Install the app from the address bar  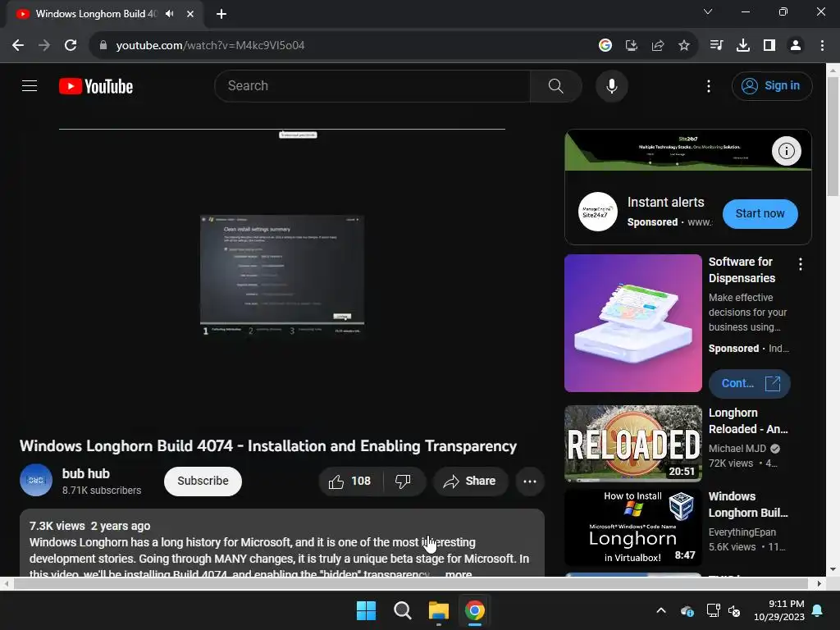tap(631, 45)
